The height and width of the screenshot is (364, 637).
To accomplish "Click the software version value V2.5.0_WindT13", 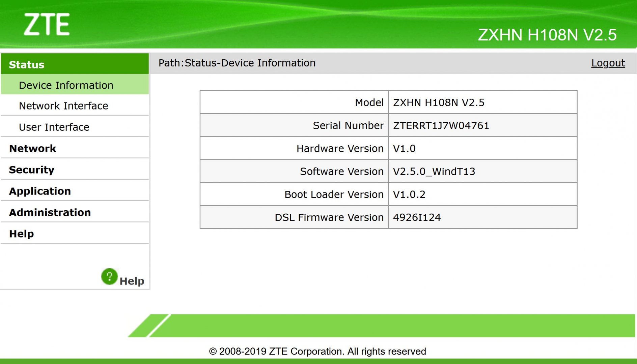I will coord(434,171).
